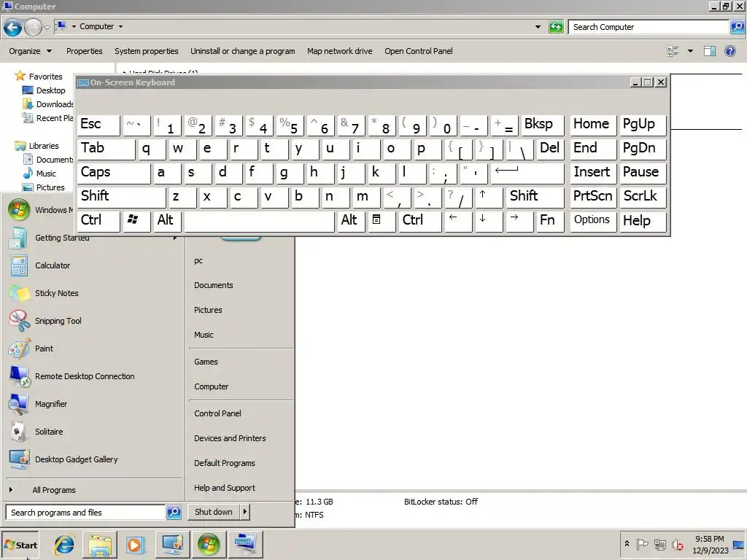Start the Magnifier program
This screenshot has width=747, height=560.
point(51,403)
